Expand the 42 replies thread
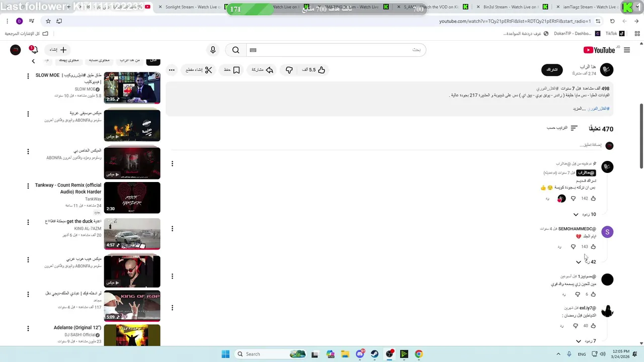 [586, 262]
